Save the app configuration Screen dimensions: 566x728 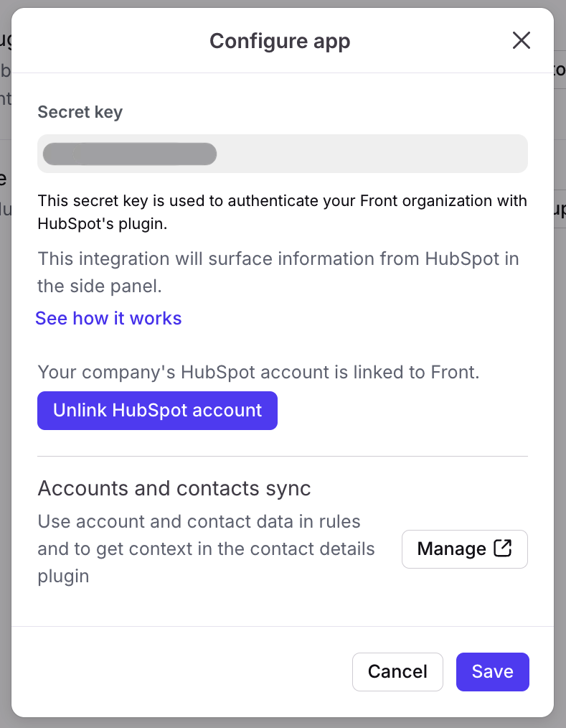[492, 672]
